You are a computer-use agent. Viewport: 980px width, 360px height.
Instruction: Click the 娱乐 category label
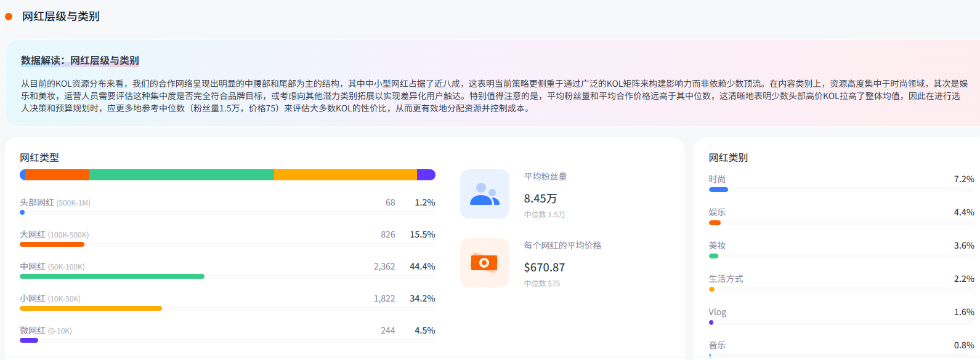718,212
